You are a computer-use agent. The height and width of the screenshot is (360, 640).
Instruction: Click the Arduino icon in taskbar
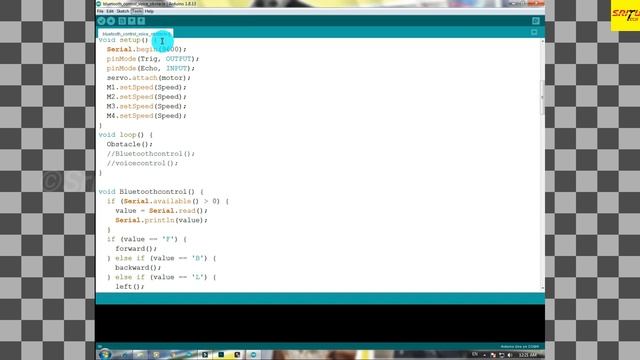tap(253, 355)
